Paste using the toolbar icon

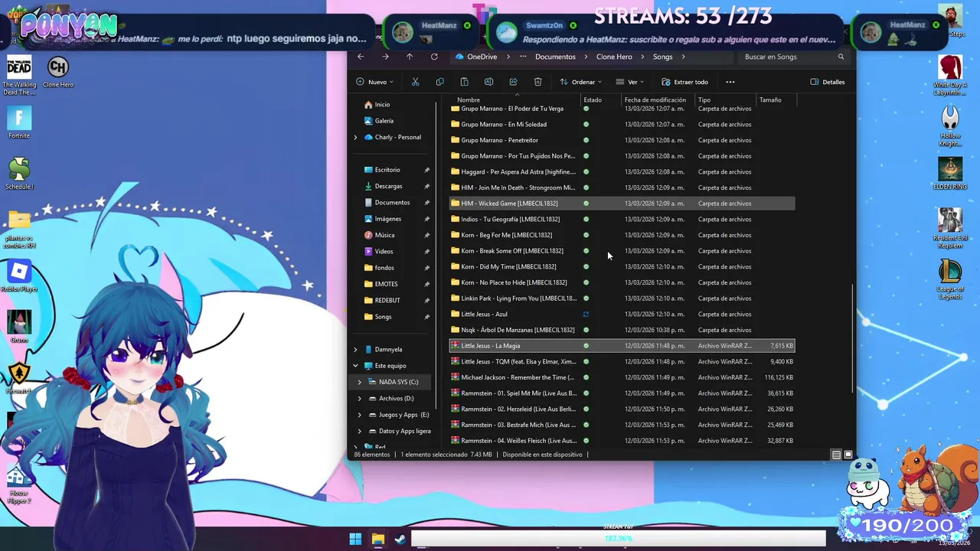[x=464, y=82]
